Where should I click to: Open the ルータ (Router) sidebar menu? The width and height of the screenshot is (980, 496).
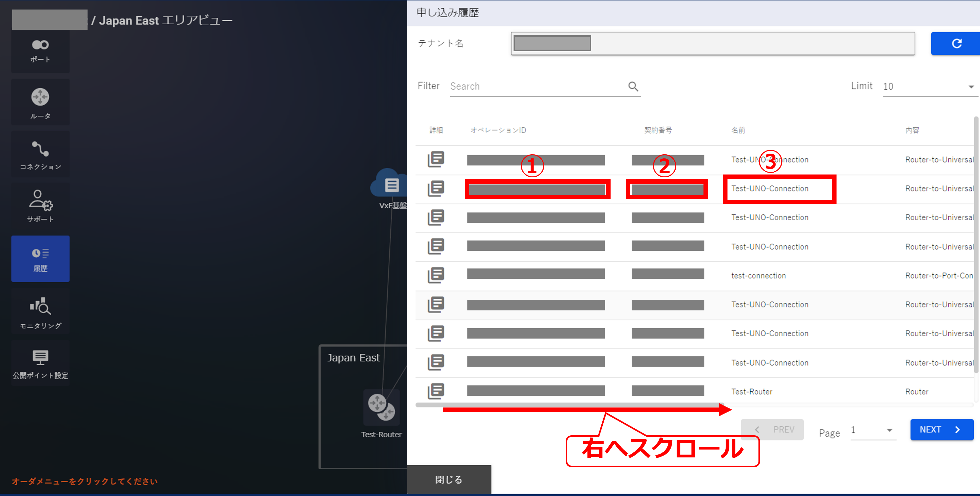click(40, 103)
